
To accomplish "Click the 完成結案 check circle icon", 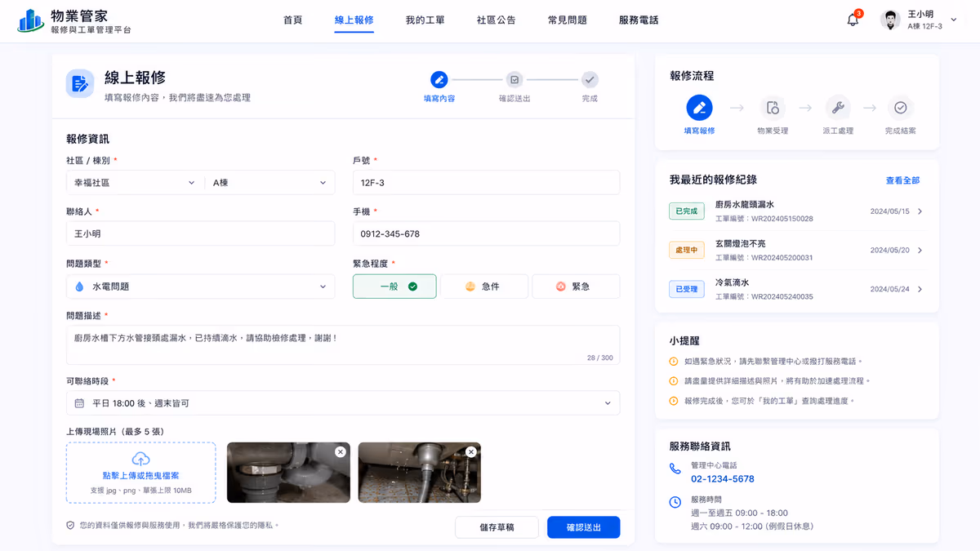I will click(x=900, y=108).
